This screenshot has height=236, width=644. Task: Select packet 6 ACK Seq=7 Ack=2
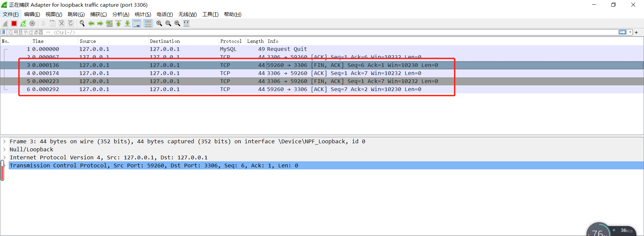[322, 89]
